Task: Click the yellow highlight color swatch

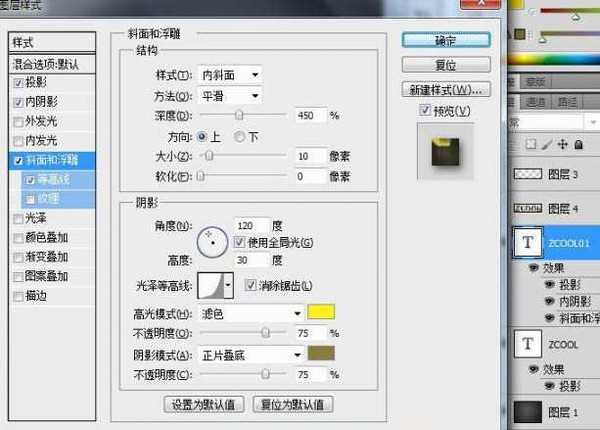Action: (320, 313)
